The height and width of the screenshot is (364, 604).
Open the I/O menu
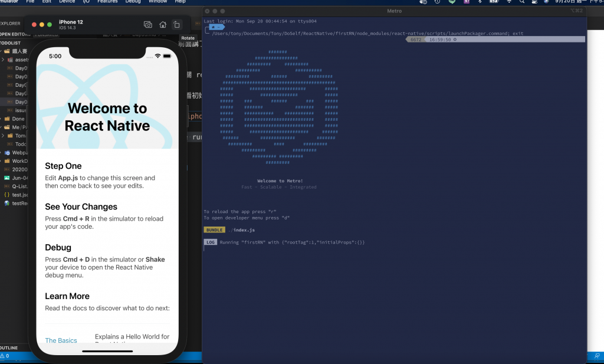(x=86, y=2)
